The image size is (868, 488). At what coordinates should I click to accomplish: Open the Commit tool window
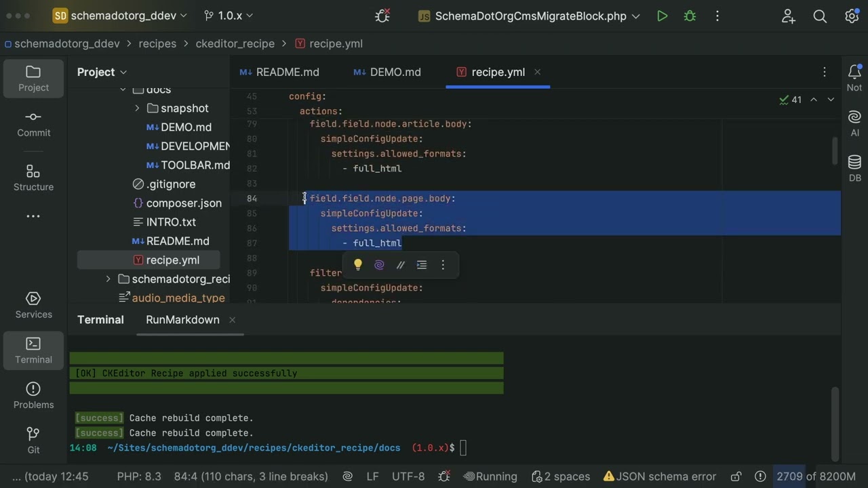click(x=33, y=123)
